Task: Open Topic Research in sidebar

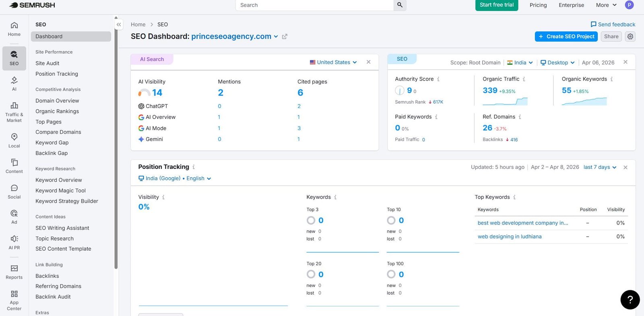Action: click(54, 239)
